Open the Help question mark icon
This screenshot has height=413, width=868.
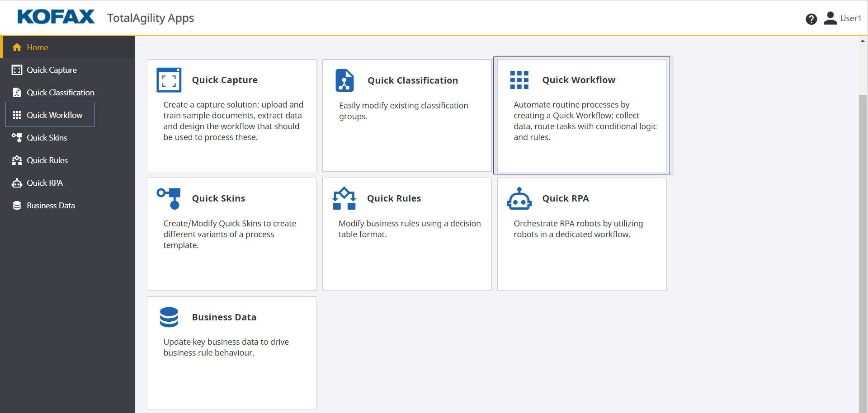tap(811, 19)
